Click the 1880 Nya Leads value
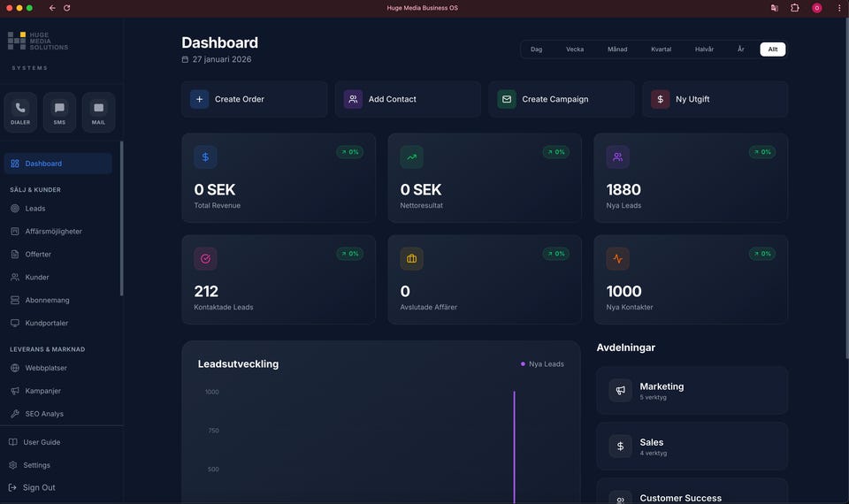This screenshot has width=849, height=504. [x=623, y=189]
